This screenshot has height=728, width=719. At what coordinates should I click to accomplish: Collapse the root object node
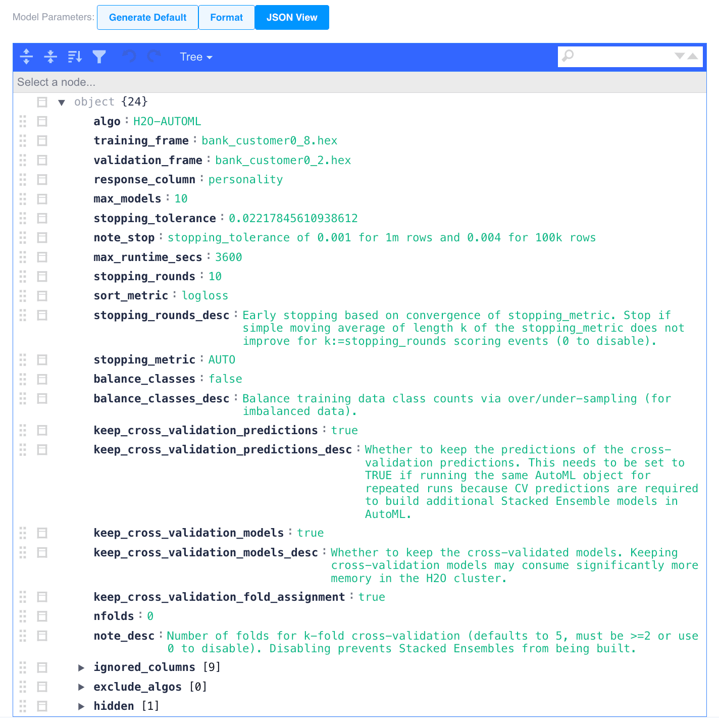(x=62, y=102)
